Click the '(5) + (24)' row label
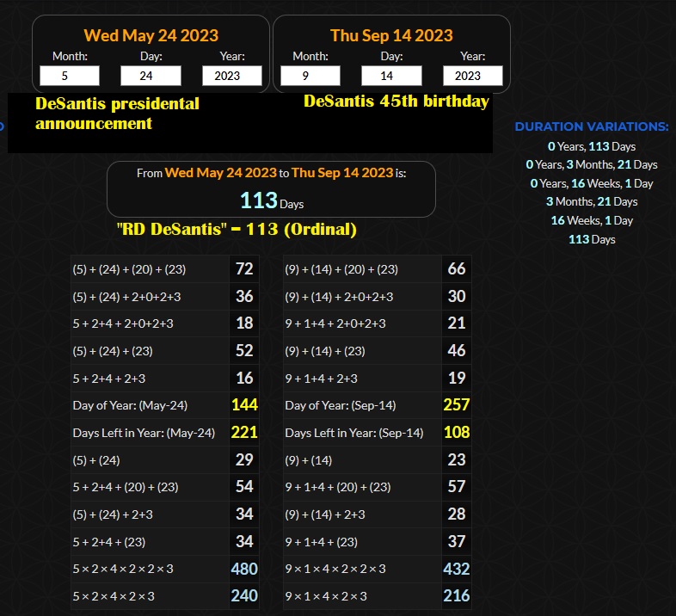 (96, 460)
